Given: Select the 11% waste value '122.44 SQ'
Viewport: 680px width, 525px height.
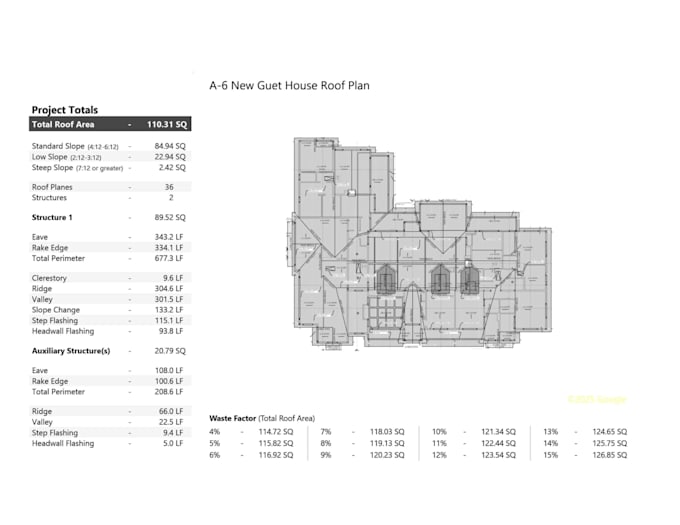Looking at the screenshot, I should [x=498, y=443].
